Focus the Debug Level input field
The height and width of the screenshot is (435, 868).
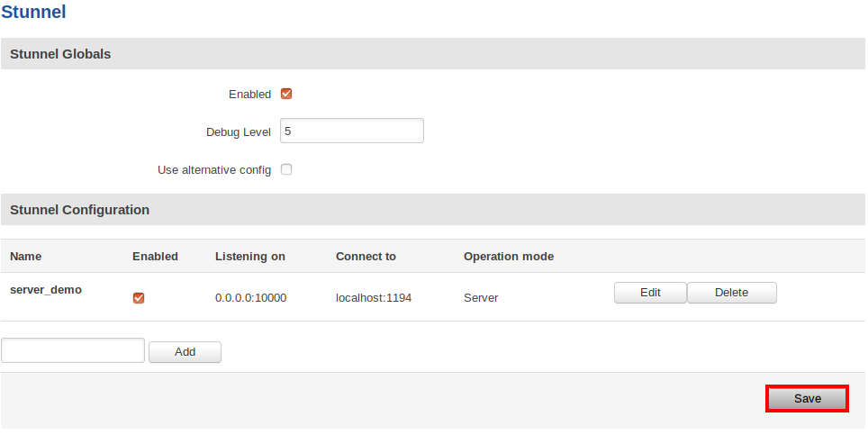click(x=351, y=131)
